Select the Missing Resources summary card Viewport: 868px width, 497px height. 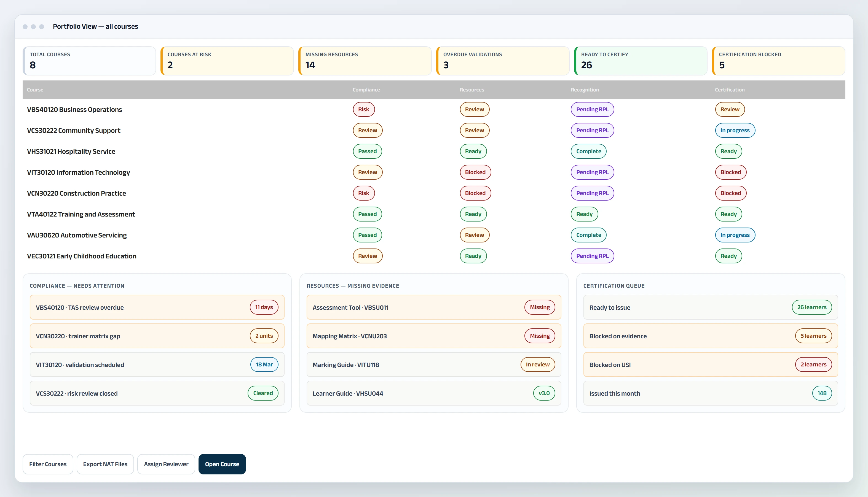point(365,61)
